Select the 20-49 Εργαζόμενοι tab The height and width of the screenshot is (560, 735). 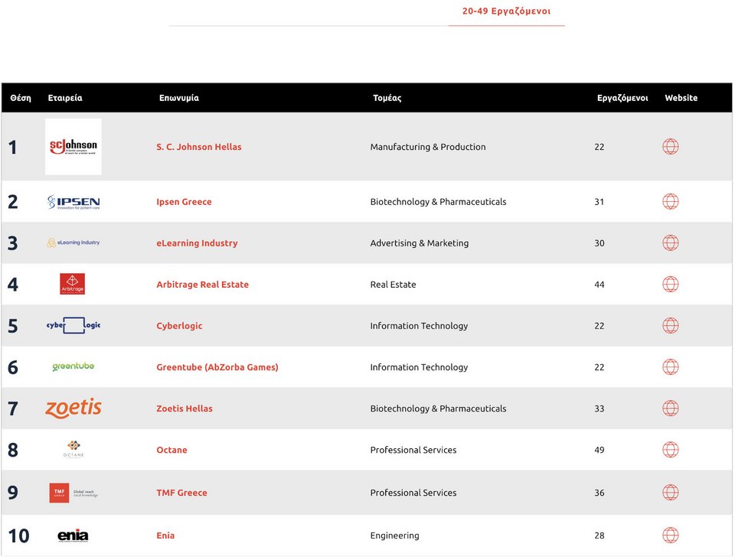[506, 11]
